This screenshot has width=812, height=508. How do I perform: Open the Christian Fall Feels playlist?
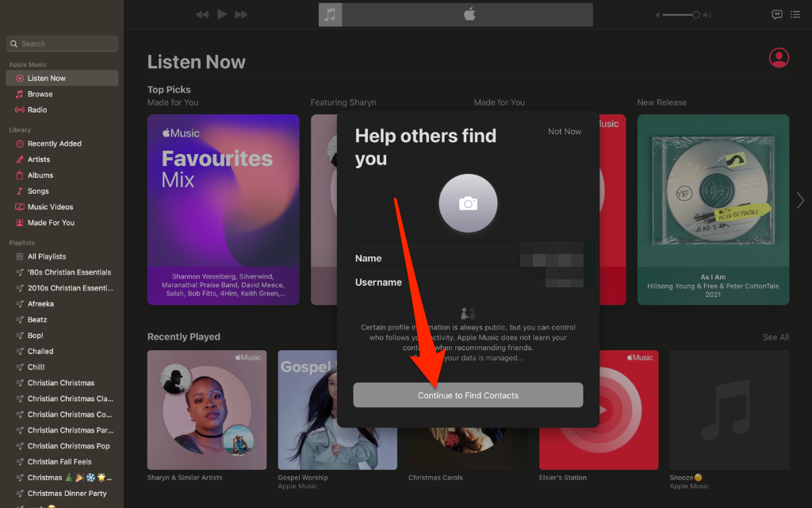tap(62, 462)
